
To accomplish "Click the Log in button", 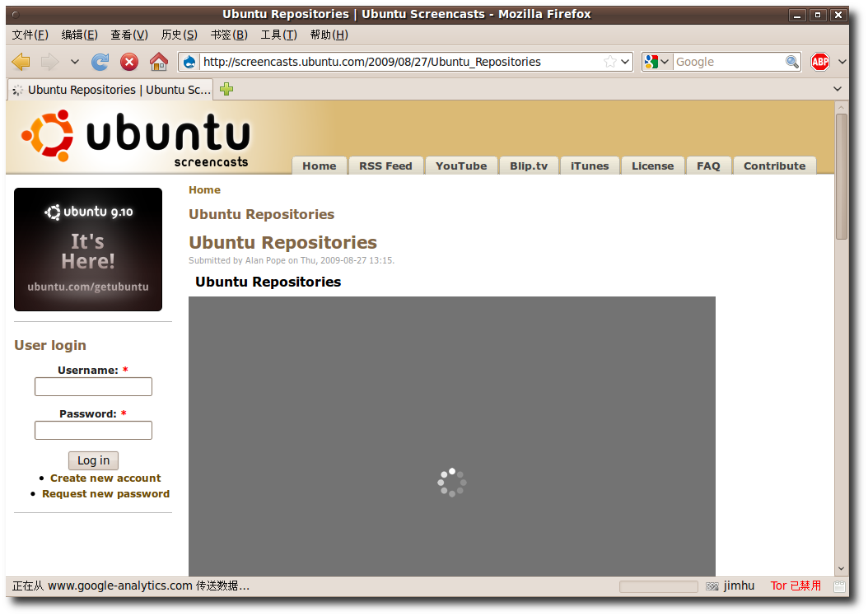I will click(x=93, y=460).
